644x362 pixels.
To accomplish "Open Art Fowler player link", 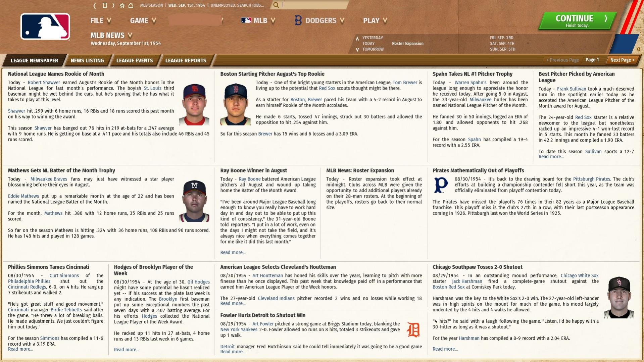I will point(263,324).
